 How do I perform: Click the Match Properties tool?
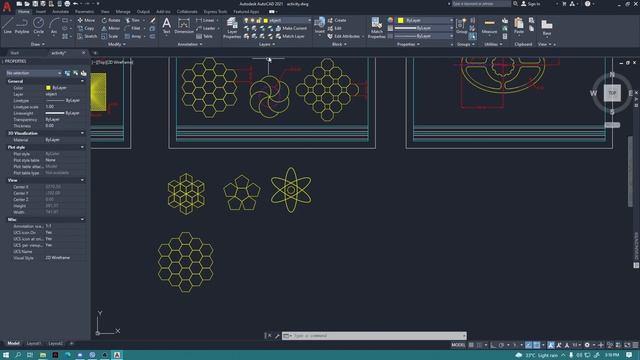click(376, 28)
